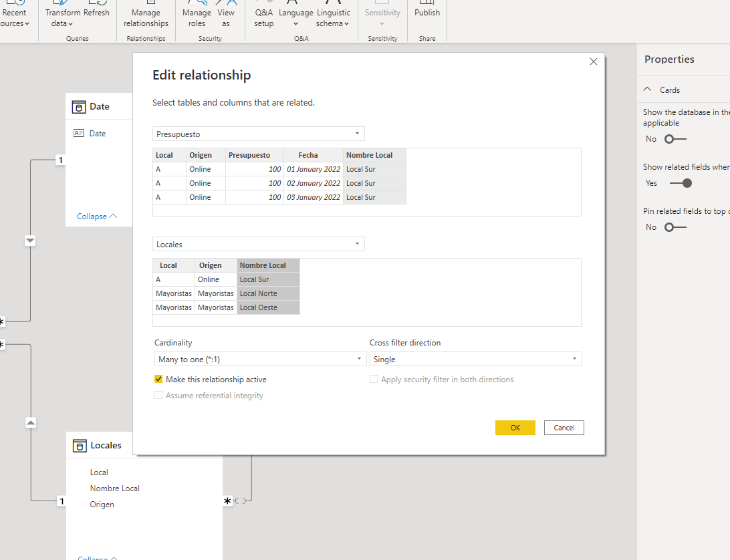Click the 01 January 2022 cell
The image size is (730, 560).
314,169
